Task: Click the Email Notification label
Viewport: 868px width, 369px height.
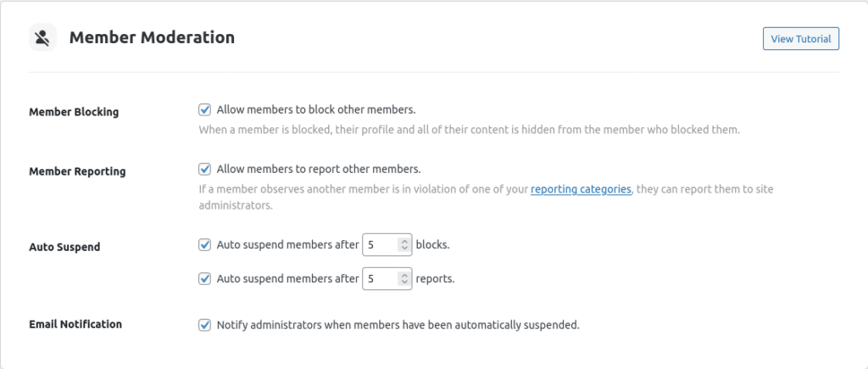Action: click(x=75, y=324)
